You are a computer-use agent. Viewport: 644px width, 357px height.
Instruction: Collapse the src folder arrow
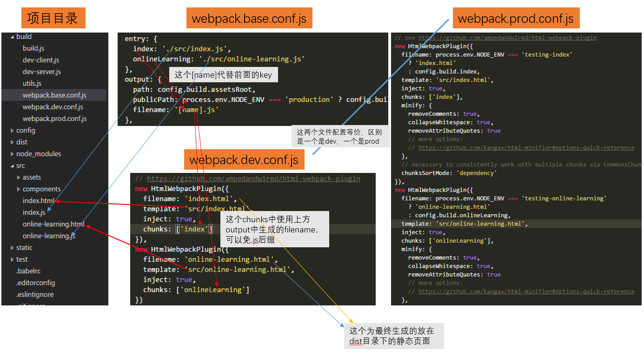(12, 166)
